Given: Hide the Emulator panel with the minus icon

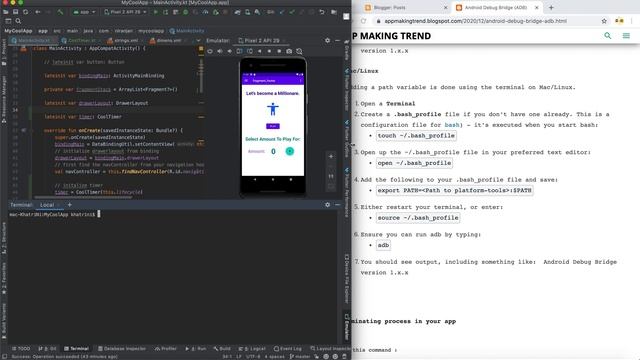Looking at the screenshot, I should tap(338, 40).
